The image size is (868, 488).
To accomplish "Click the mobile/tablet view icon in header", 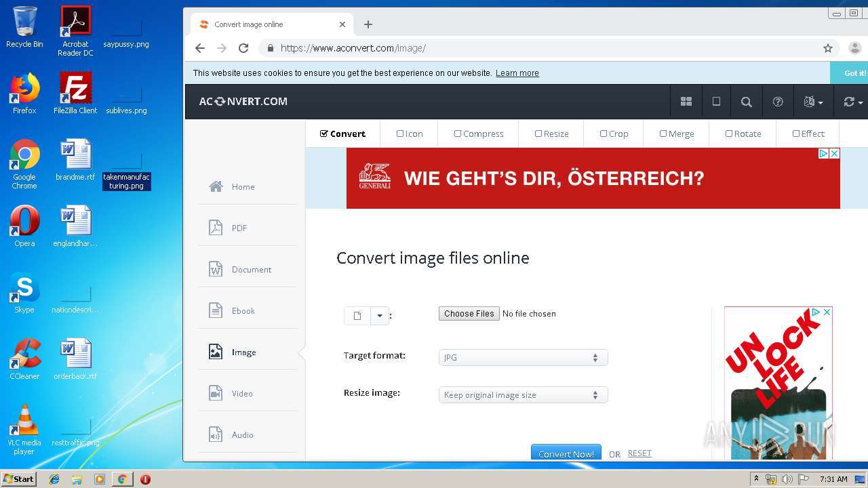I will [716, 102].
